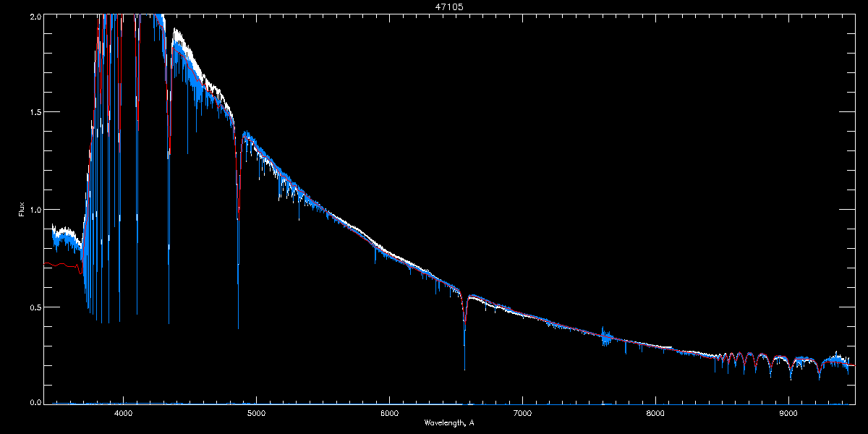Click the 6000 wavelength tick label
Image resolution: width=868 pixels, height=434 pixels.
(x=389, y=413)
